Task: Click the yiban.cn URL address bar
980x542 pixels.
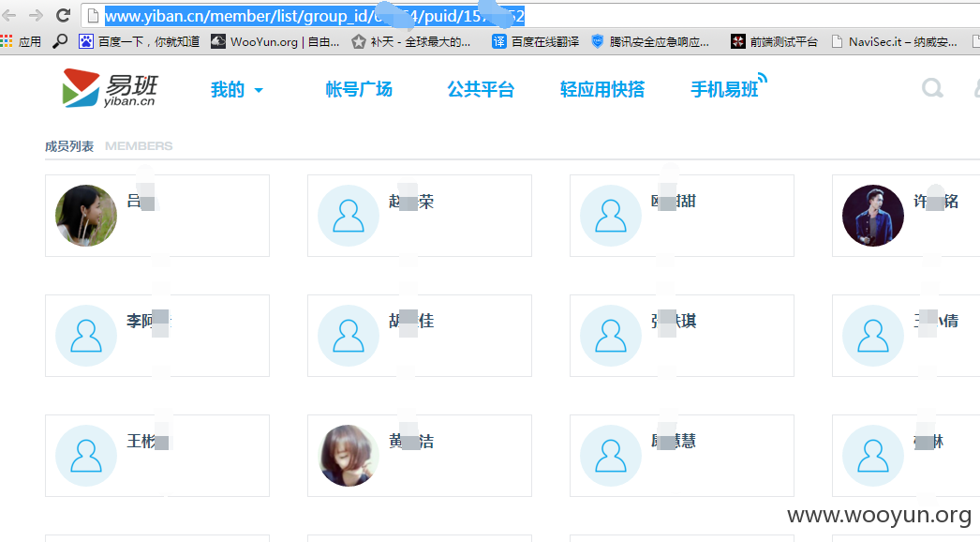Action: coord(530,16)
